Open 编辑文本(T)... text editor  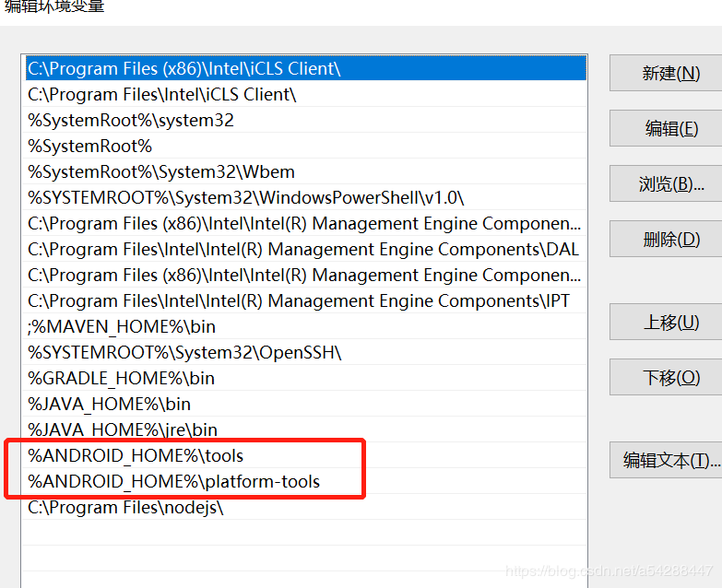[667, 460]
